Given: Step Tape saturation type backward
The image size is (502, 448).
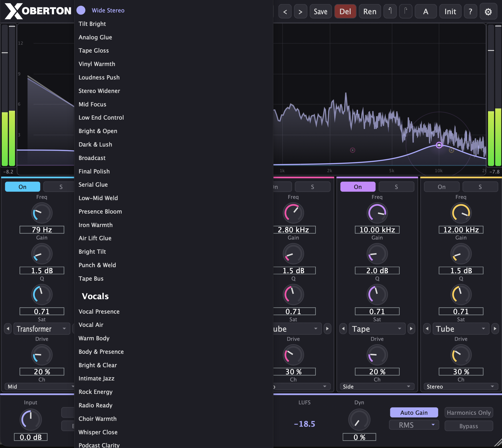Looking at the screenshot, I should (x=343, y=329).
